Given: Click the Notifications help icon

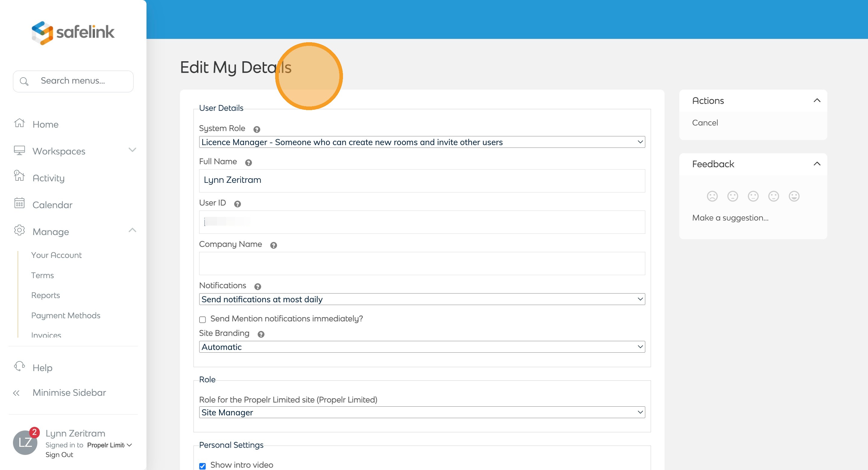Looking at the screenshot, I should tap(257, 287).
